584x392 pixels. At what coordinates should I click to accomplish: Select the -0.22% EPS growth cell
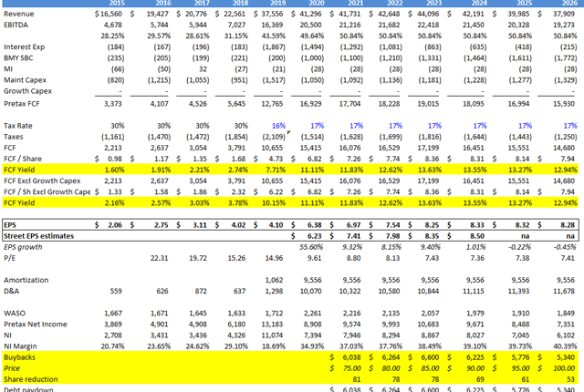tap(521, 247)
